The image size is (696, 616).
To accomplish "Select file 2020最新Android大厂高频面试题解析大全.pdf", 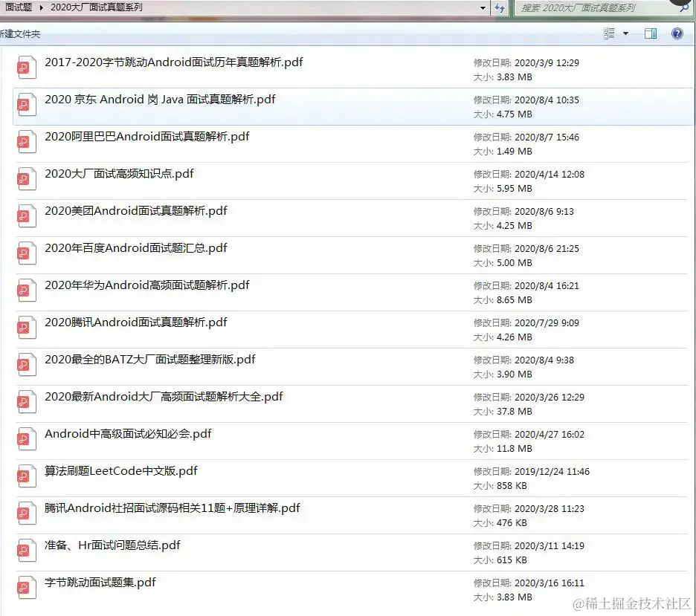I will pos(164,397).
